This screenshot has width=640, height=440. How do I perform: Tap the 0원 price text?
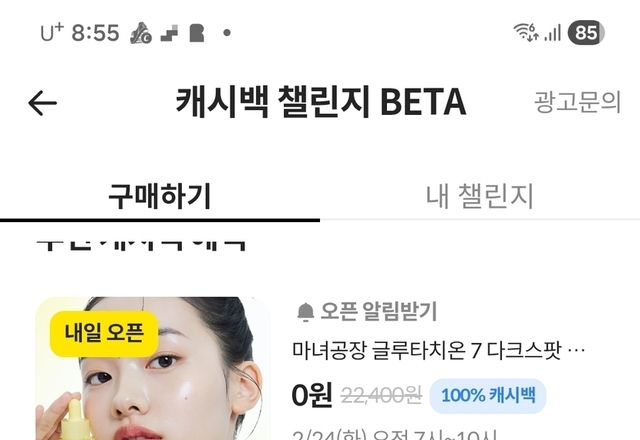point(312,395)
